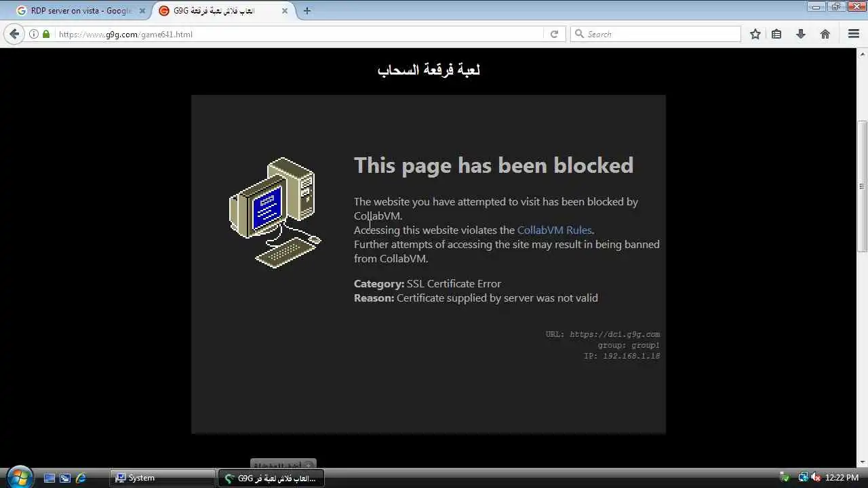
Task: Click the vertical page scrollbar thumb
Action: click(x=862, y=186)
